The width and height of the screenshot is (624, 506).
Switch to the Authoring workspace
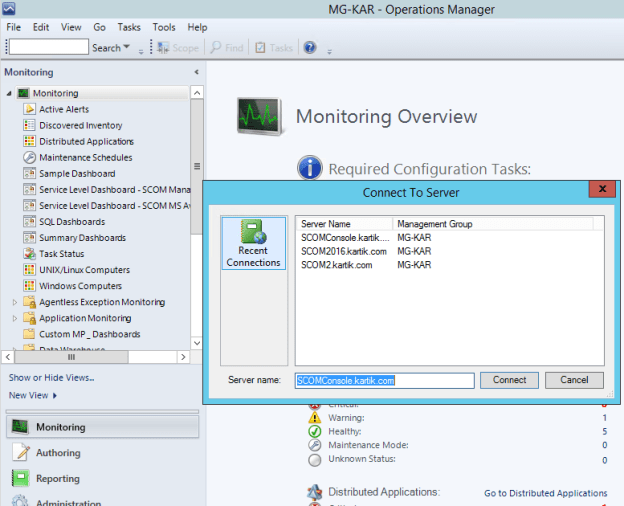(58, 453)
